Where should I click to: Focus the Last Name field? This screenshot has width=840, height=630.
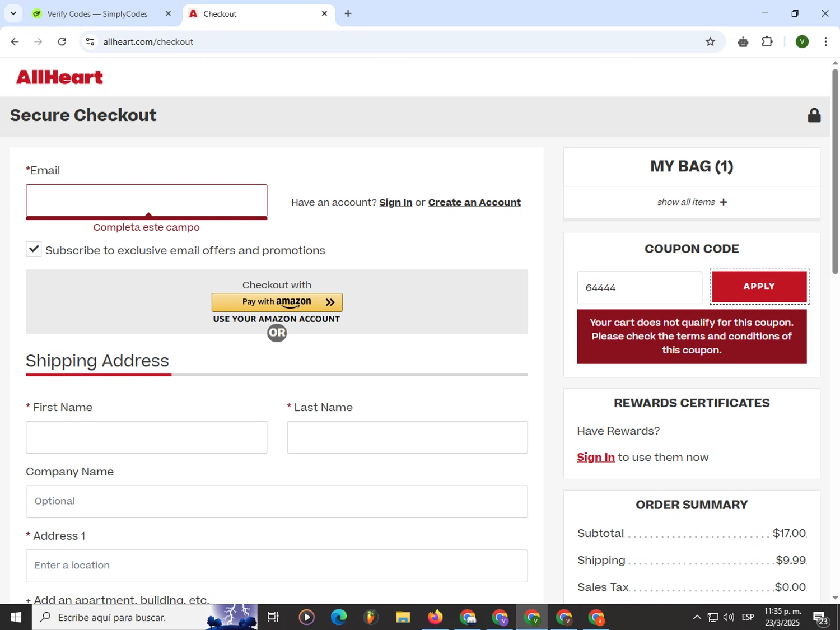click(x=407, y=437)
